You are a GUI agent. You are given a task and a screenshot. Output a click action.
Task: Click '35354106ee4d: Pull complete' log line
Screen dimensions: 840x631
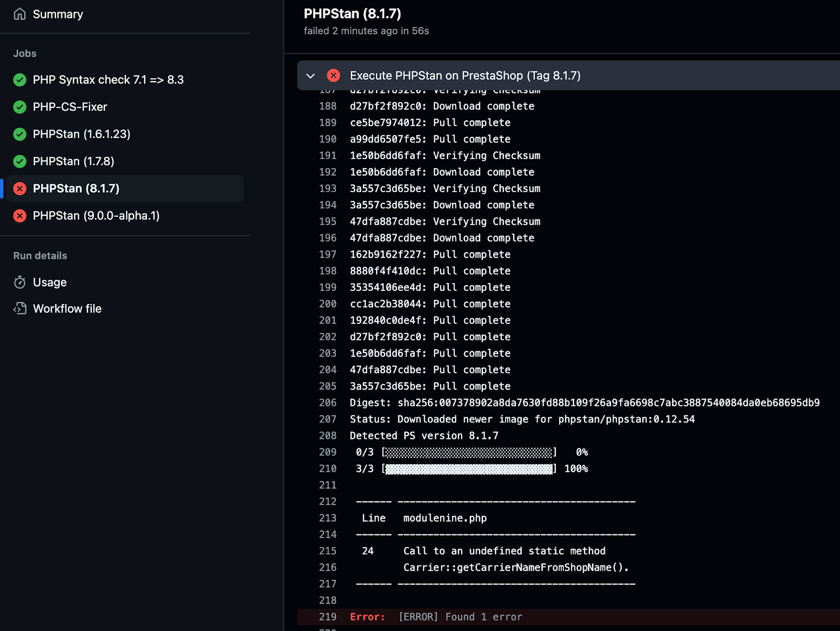pyautogui.click(x=430, y=288)
